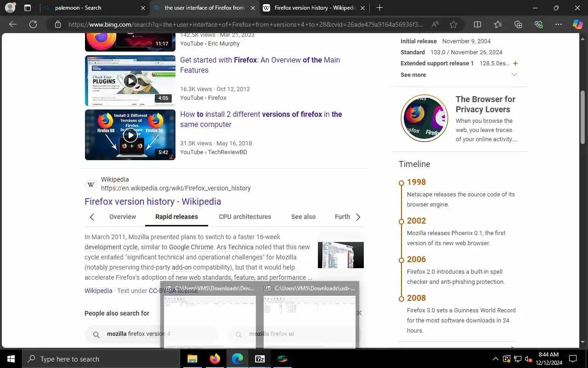588x368 pixels.
Task: Select the Overview section tab
Action: [123, 217]
